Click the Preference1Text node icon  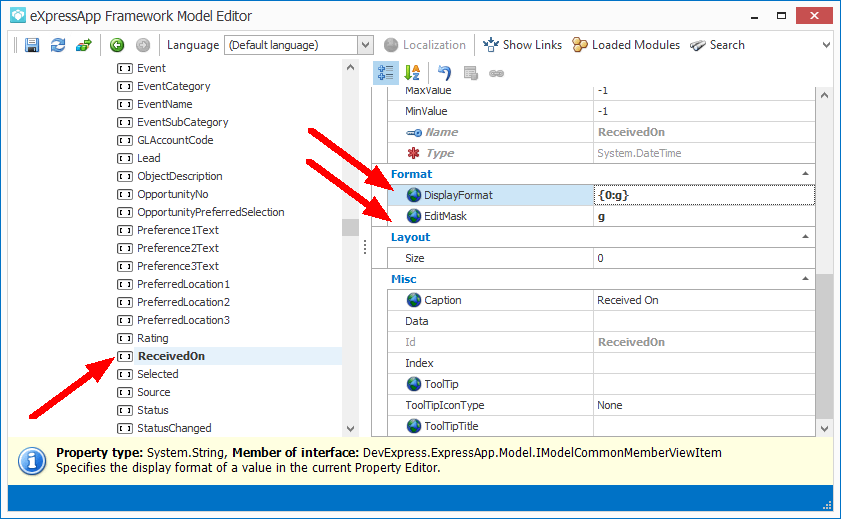pos(125,231)
